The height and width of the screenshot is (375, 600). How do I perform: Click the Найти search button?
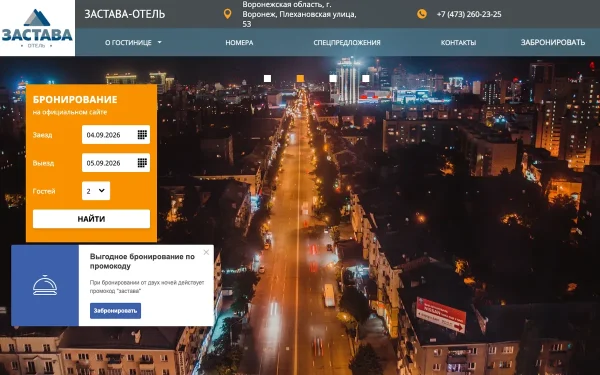coord(91,219)
